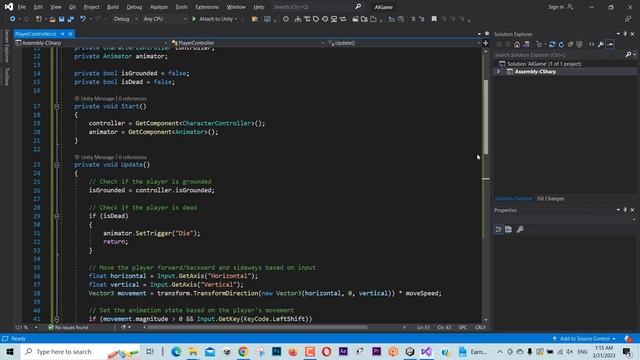
Task: Click Property Pages wrench in Properties panel
Action: (x=520, y=229)
